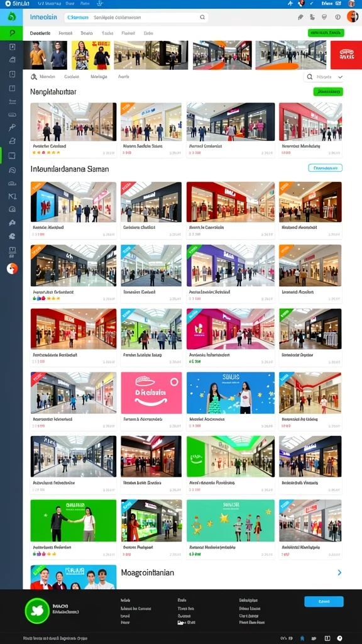Viewport: 362px width, 644px height.
Task: Click the airplane icon in the top blue bar
Action: [291, 3]
